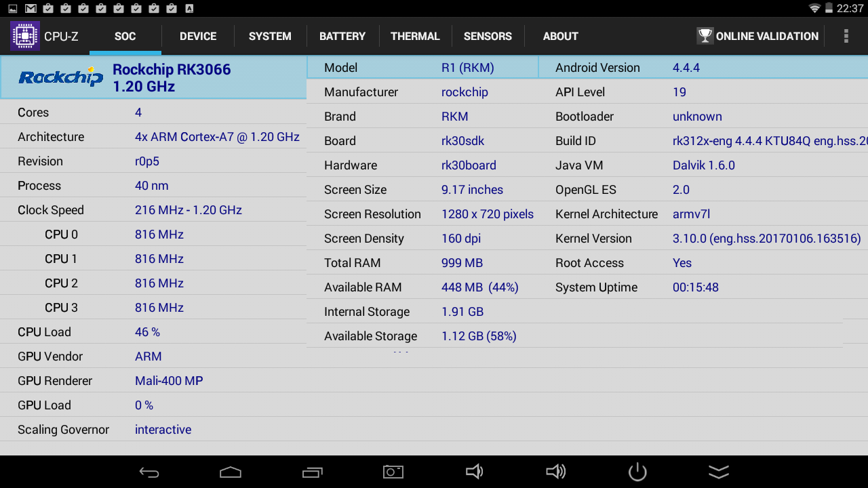Select the CPU 1 row
Viewport: 868px width, 488px height.
tap(153, 259)
